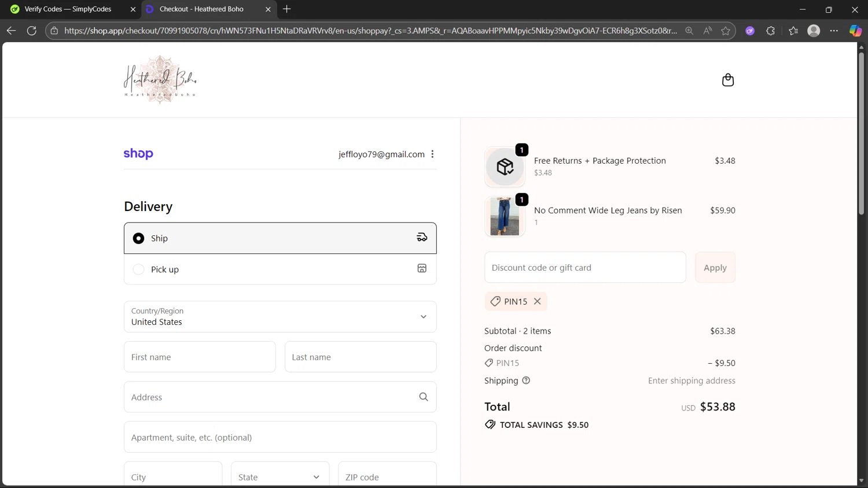
Task: Open Read Aloud in address bar
Action: pos(708,31)
